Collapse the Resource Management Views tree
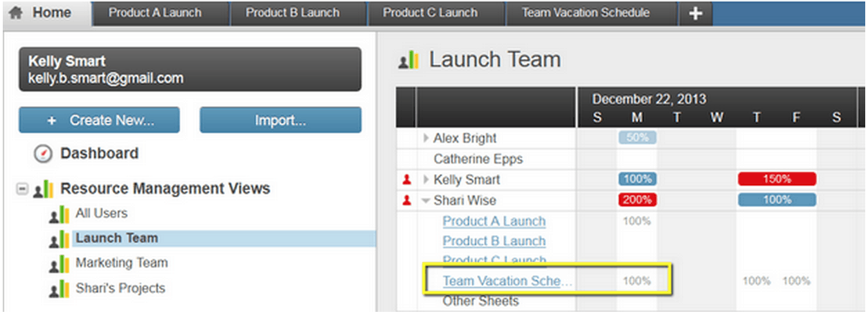This screenshot has height=316, width=868. point(22,188)
